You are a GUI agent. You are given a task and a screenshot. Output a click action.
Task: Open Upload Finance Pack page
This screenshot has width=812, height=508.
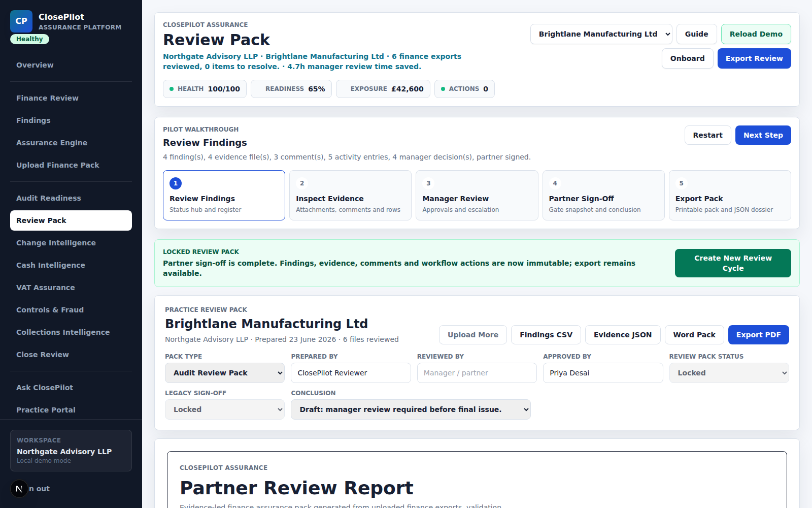[x=71, y=165]
